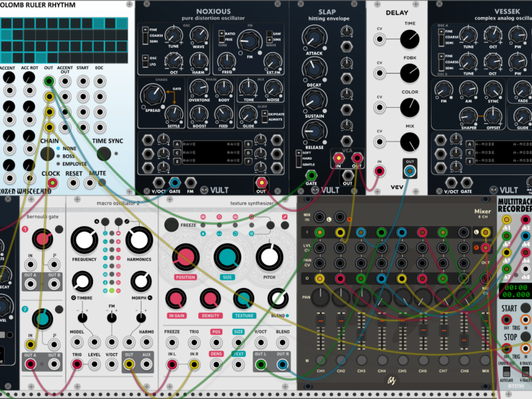The image size is (532, 399).
Task: Click the GATE jack on the Slap envelope
Action: 311,176
